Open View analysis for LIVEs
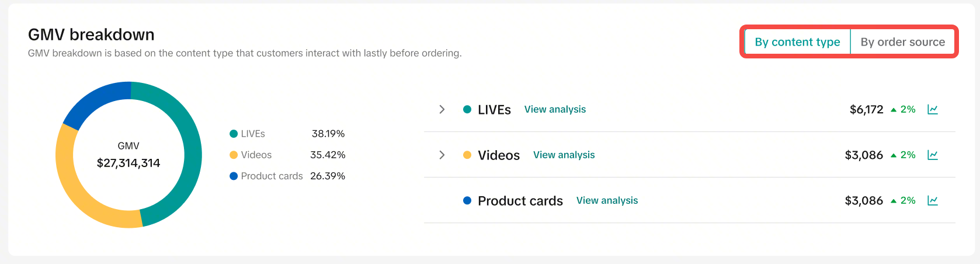This screenshot has height=264, width=980. click(x=555, y=109)
